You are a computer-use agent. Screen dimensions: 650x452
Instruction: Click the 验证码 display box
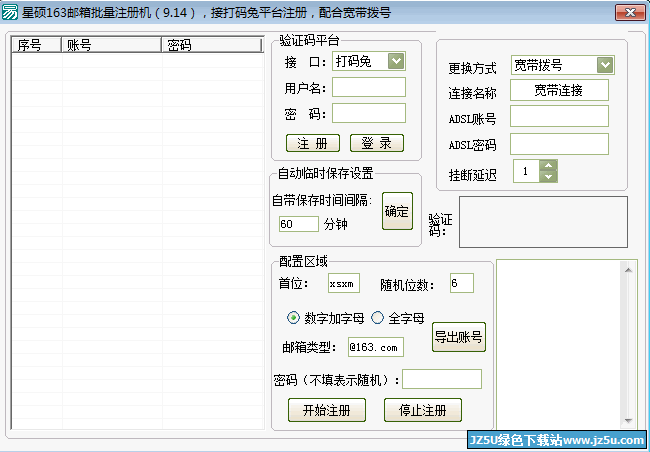tap(543, 222)
